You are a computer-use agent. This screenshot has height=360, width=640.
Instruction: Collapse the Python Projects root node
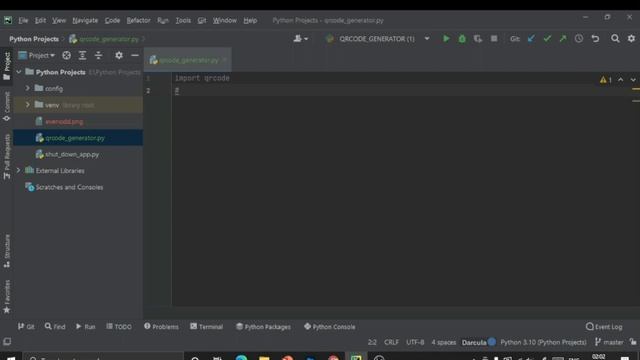[x=19, y=72]
